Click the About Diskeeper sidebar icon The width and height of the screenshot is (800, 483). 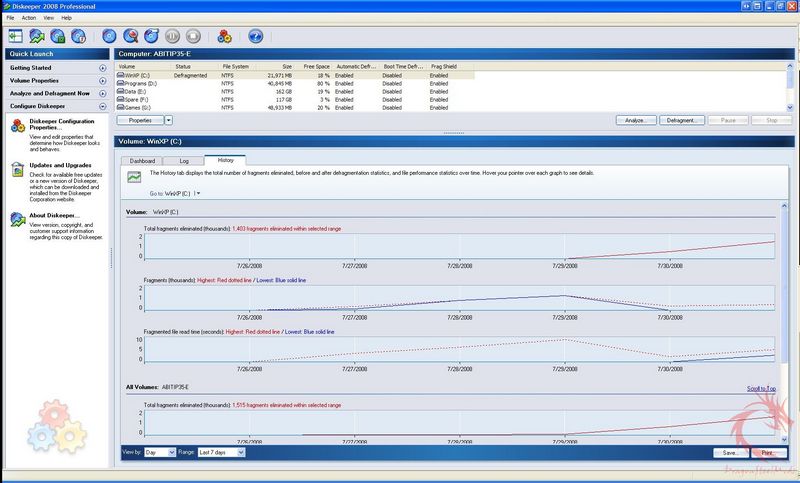coord(18,219)
